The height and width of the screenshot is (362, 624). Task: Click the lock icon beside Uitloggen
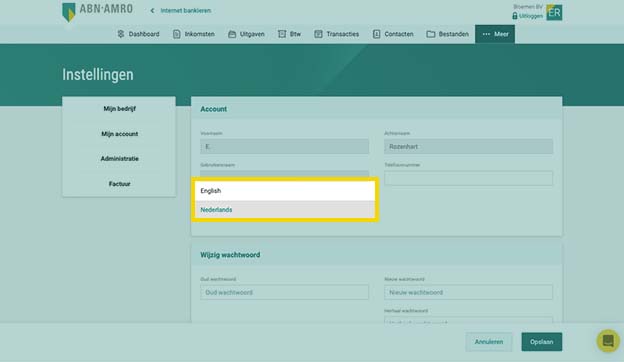point(515,16)
